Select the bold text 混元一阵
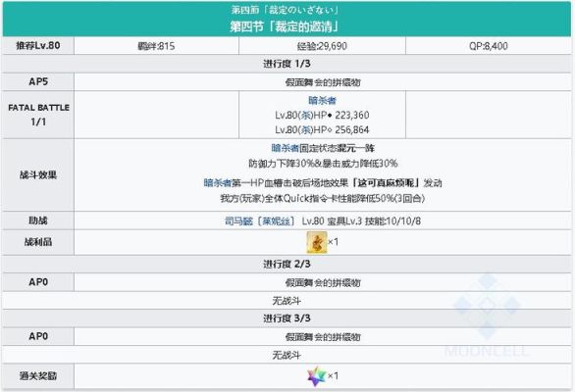 (356, 148)
